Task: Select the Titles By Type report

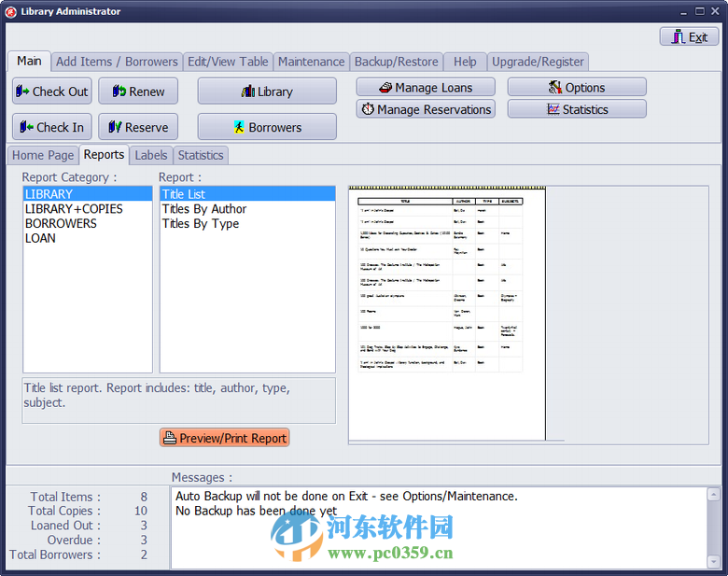Action: [x=247, y=223]
